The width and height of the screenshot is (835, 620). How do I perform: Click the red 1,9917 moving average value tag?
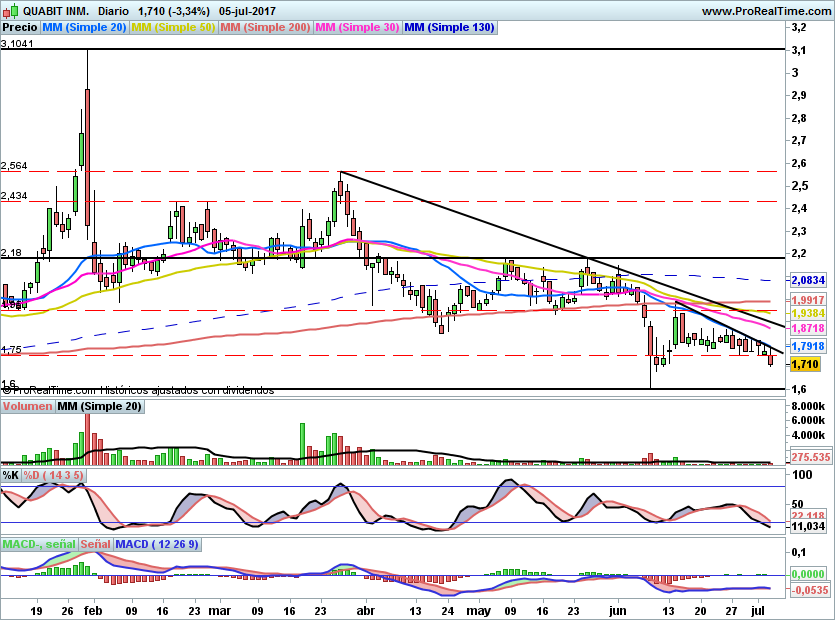point(806,299)
